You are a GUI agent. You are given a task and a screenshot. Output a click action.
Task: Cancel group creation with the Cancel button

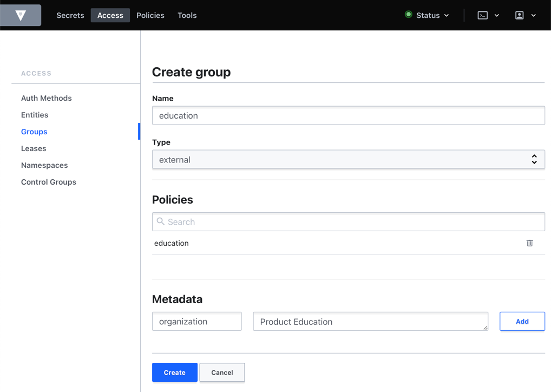click(222, 373)
